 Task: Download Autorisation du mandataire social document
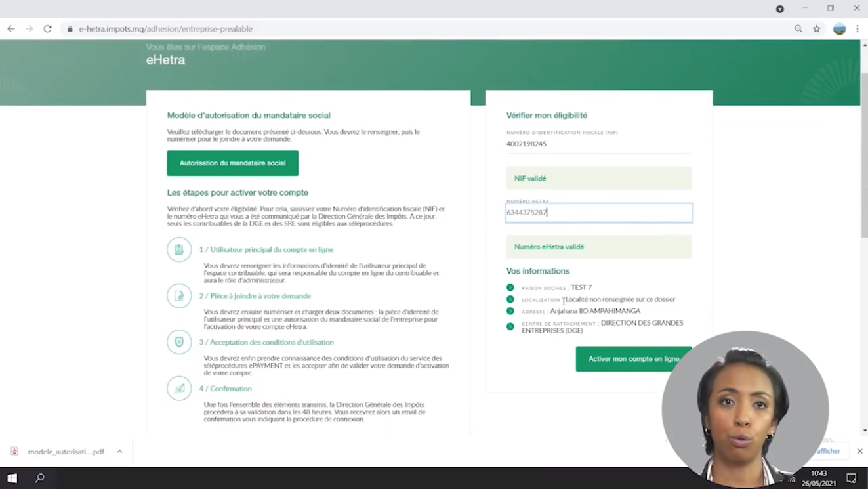(x=232, y=163)
